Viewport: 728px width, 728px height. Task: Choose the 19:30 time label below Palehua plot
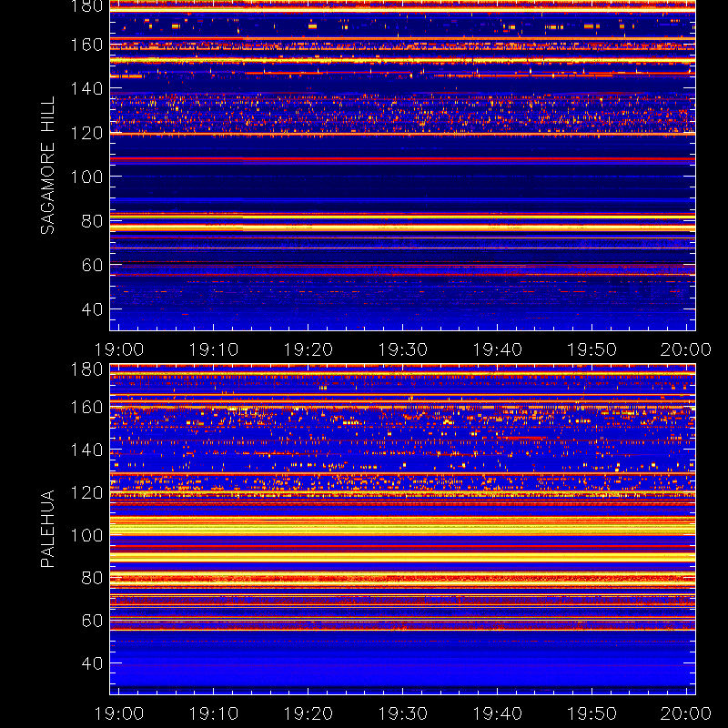point(402,713)
